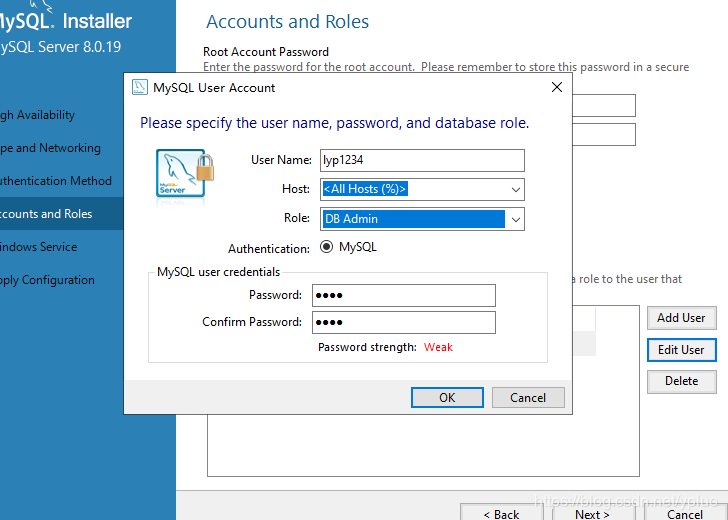Click the Confirm Password field

point(403,322)
